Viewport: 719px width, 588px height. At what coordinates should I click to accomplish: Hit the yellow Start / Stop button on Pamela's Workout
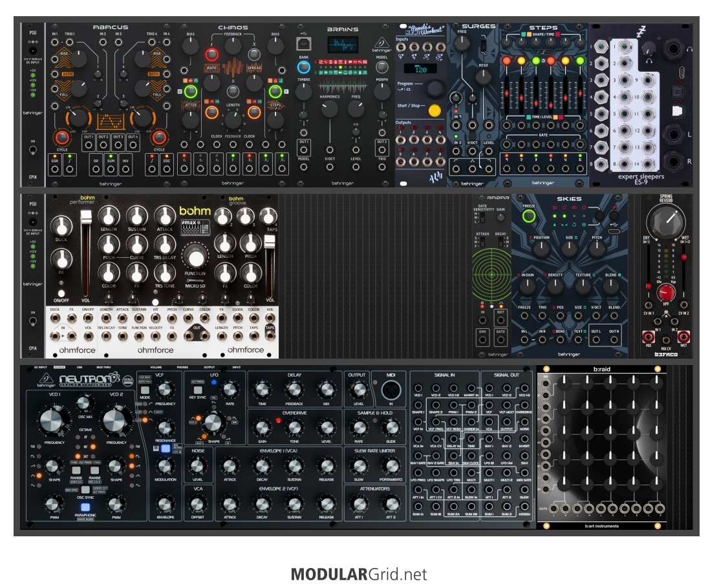point(435,110)
